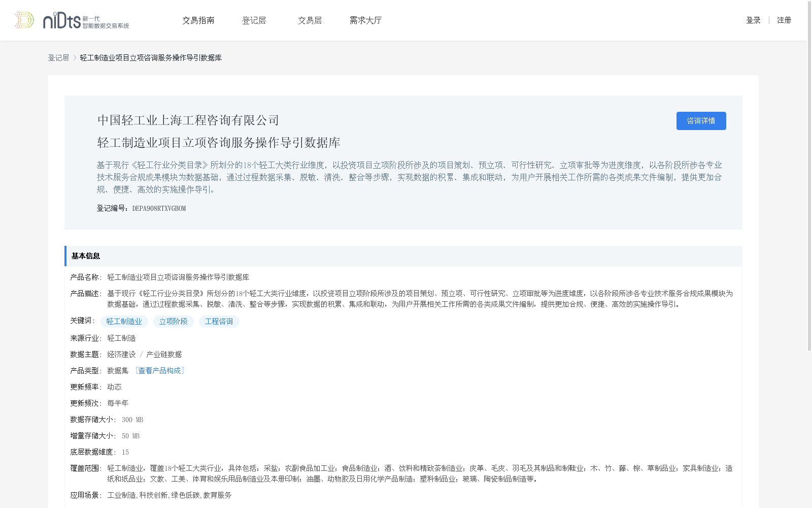This screenshot has width=812, height=508.
Task: Click the 产品类型 value 数据集
Action: 118,371
